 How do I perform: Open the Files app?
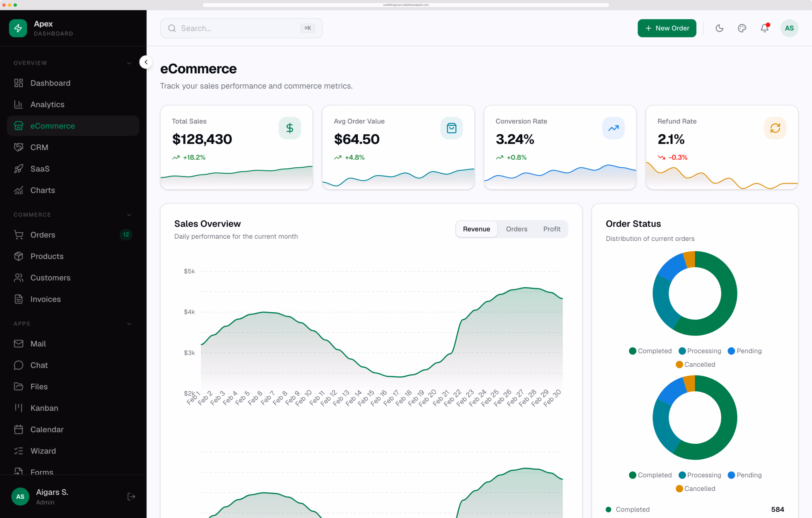[x=73, y=386]
